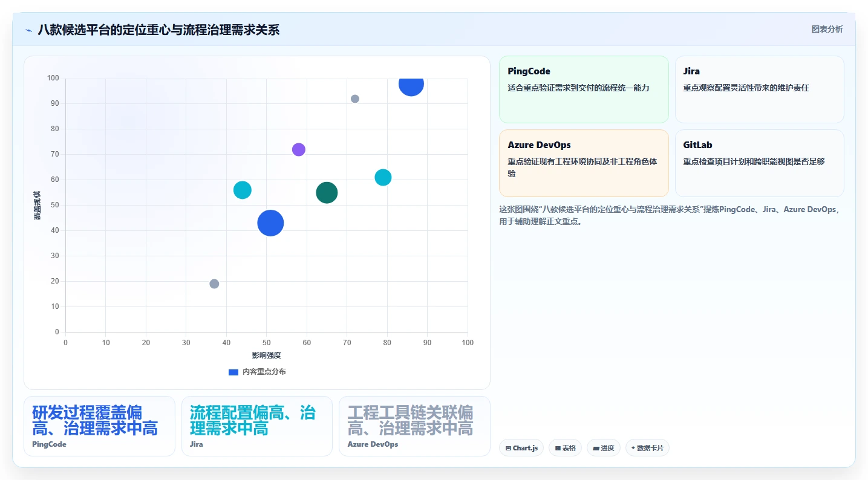Click text 重点观察配置灵活性带来的维护责任
This screenshot has width=868, height=480.
coord(746,88)
